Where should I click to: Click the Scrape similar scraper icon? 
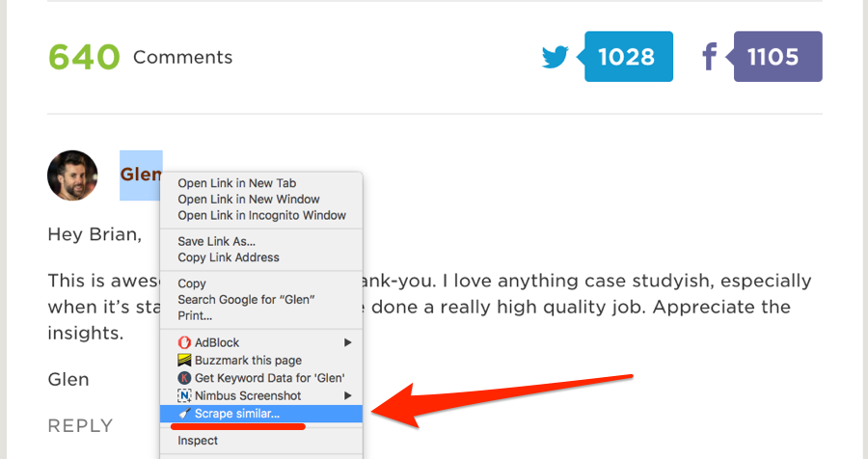pos(185,414)
